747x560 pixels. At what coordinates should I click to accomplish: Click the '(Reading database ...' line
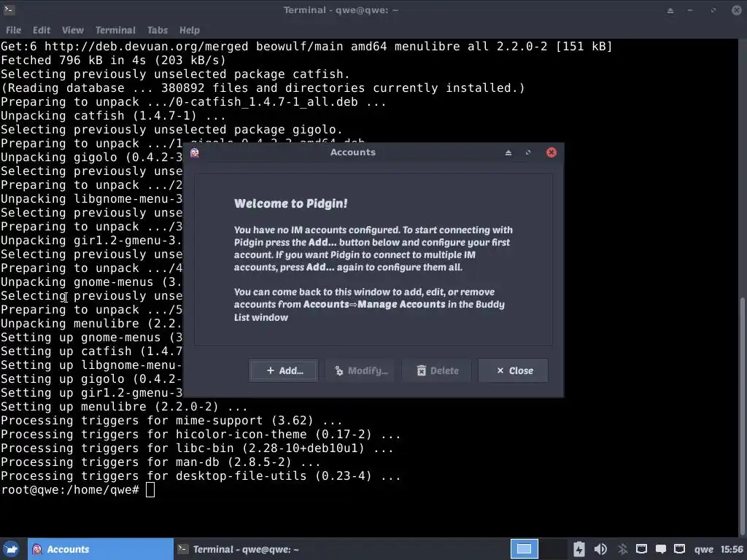pyautogui.click(x=263, y=88)
